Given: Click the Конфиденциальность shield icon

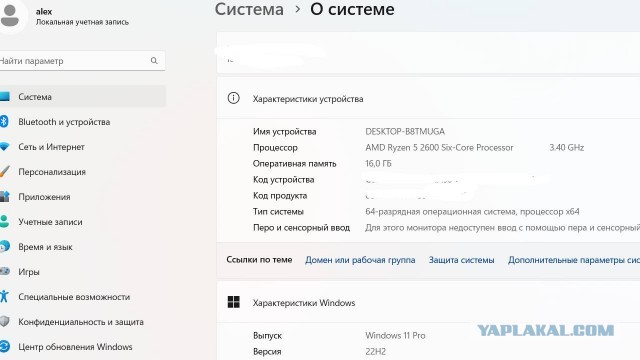Looking at the screenshot, I should coord(4,321).
